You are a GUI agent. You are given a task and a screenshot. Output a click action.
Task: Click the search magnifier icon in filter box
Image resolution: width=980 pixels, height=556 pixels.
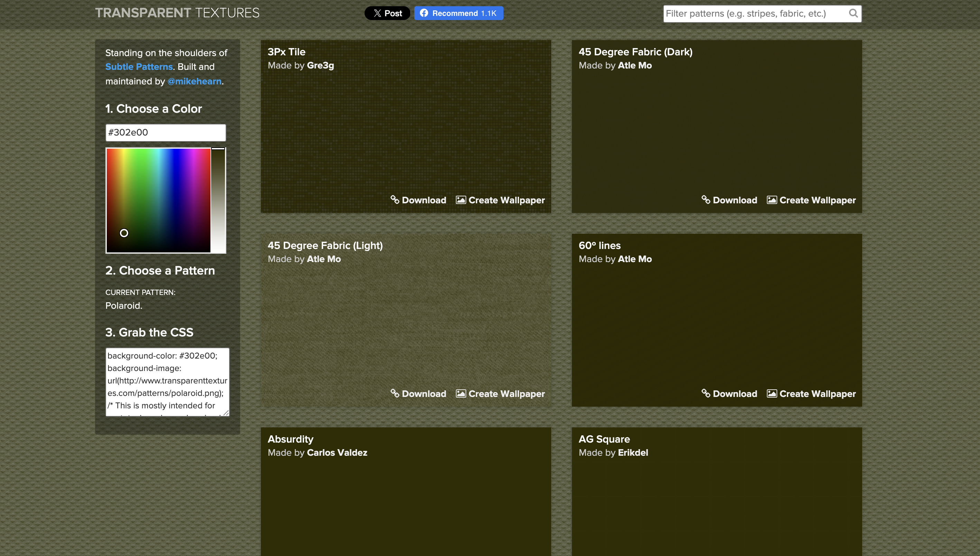[853, 13]
